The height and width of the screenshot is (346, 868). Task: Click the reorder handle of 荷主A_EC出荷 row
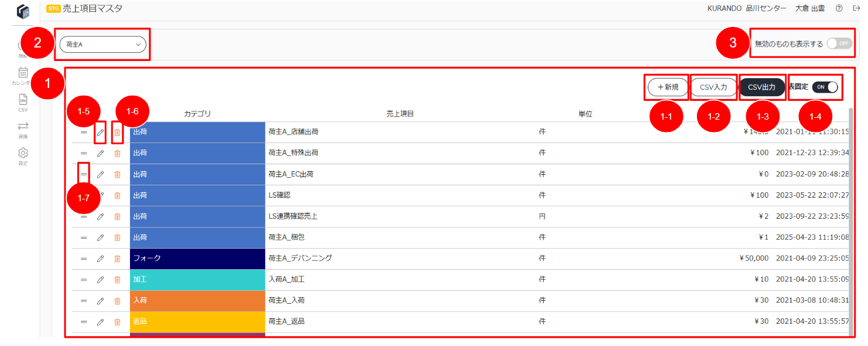tap(84, 175)
